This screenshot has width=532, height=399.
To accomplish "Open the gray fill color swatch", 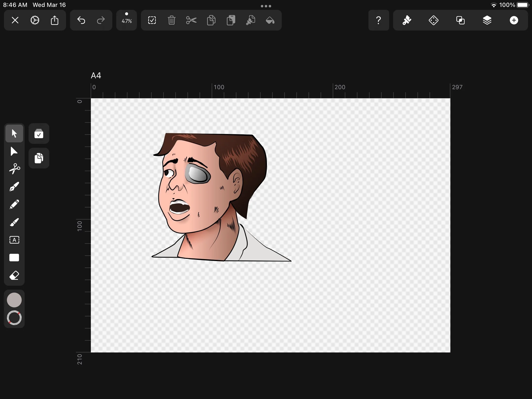I will [x=14, y=300].
